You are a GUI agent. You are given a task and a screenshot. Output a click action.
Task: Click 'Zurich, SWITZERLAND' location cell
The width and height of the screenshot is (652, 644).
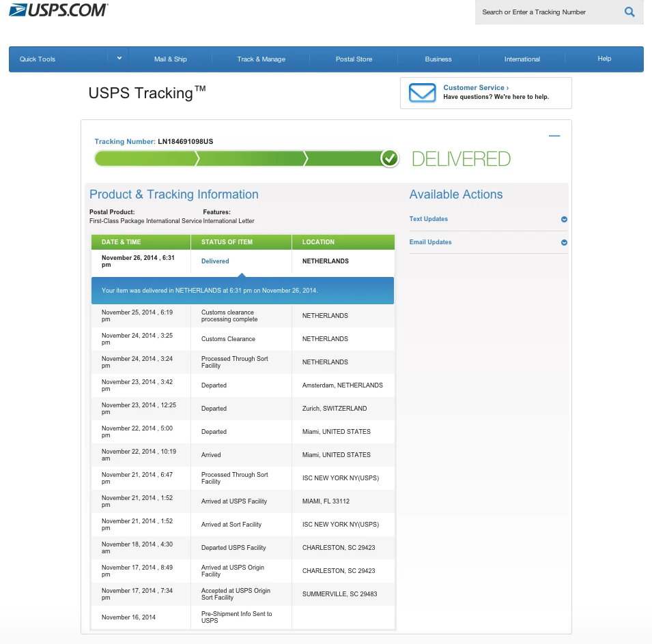(x=335, y=409)
